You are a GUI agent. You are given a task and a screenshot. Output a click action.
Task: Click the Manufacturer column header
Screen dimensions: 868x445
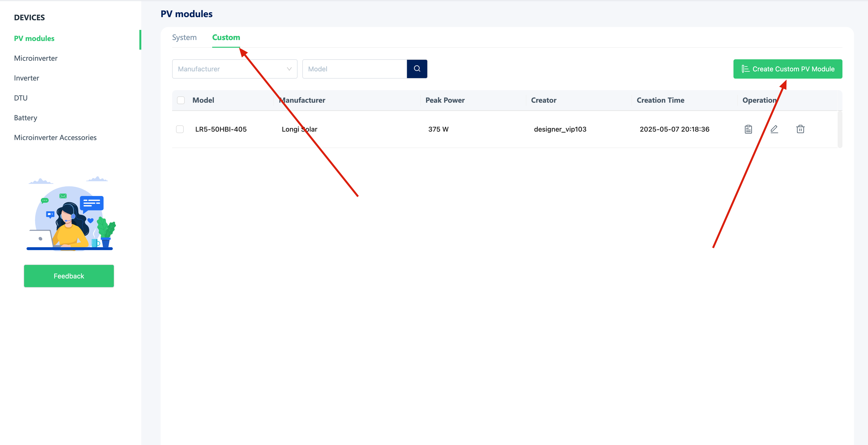(x=302, y=100)
